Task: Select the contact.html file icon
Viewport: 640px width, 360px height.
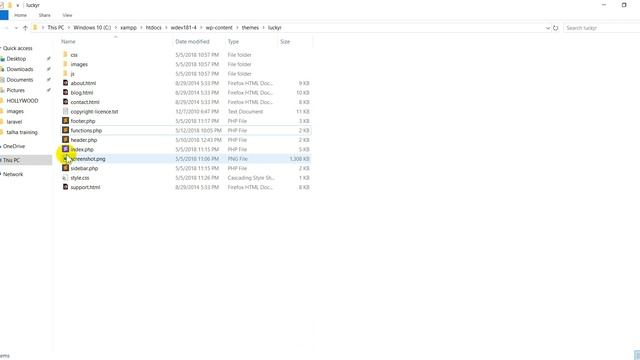Action: (65, 102)
